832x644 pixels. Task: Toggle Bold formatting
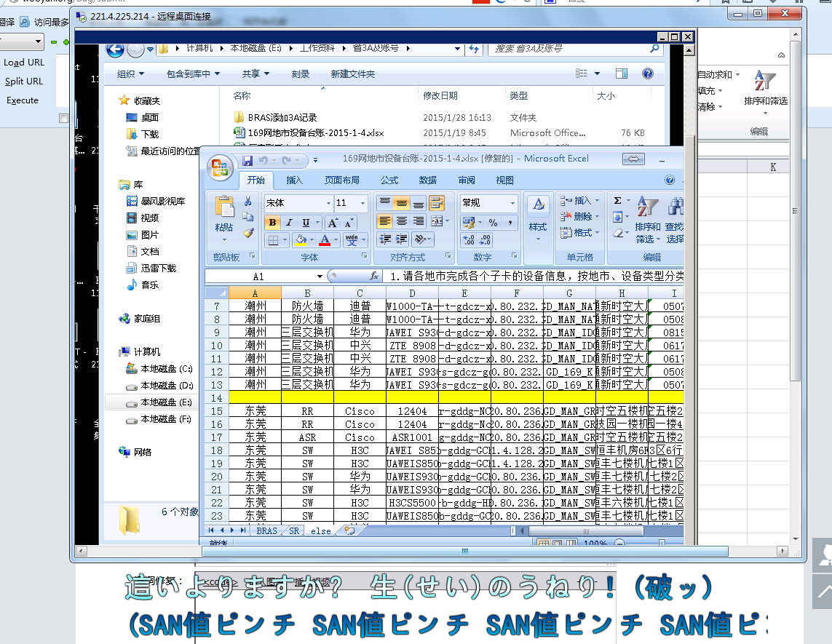272,222
